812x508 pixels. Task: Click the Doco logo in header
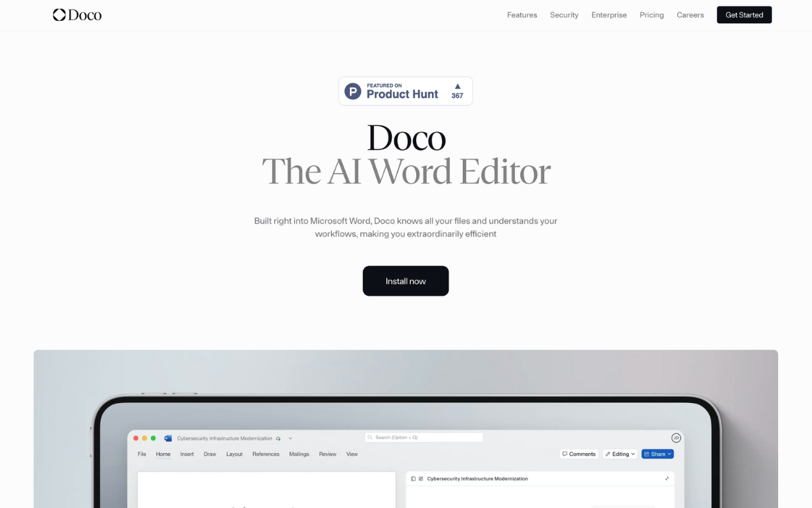(x=77, y=15)
